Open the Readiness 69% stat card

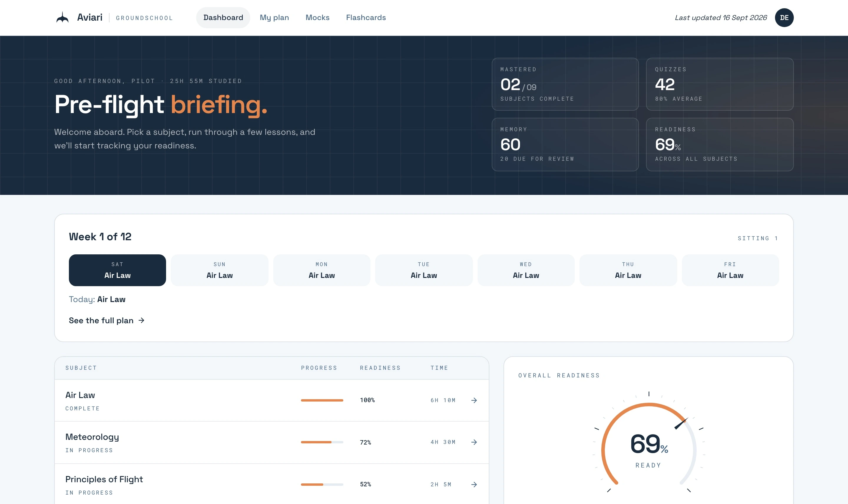click(720, 144)
